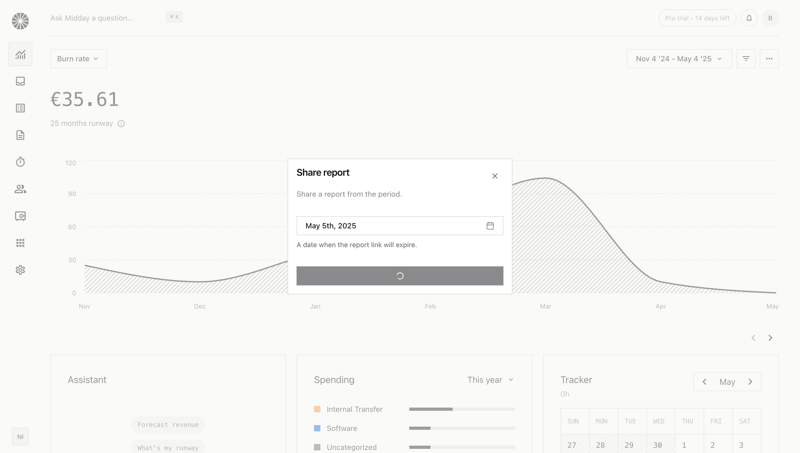
Task: Click the 25 months runway text
Action: [x=82, y=123]
